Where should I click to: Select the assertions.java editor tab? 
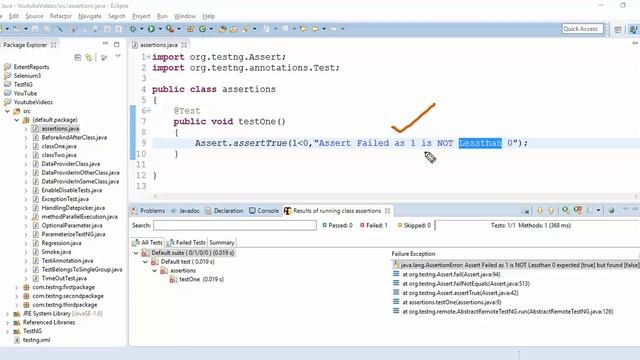158,45
